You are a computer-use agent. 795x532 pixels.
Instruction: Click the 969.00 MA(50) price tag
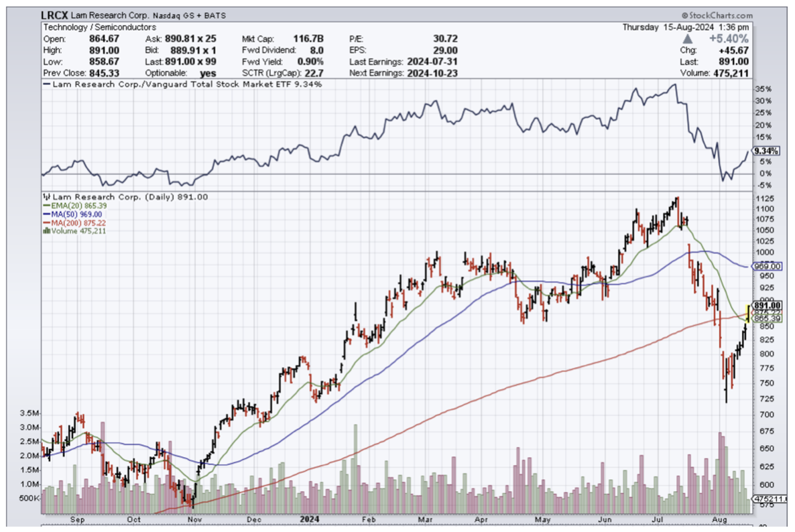[767, 266]
